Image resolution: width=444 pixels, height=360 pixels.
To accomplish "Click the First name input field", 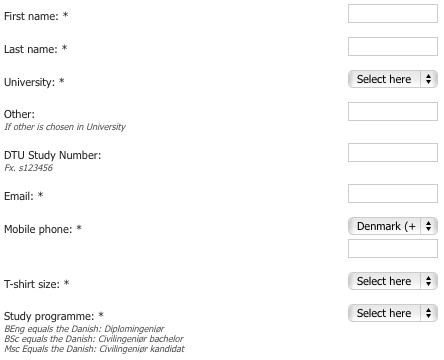I will coord(393,14).
